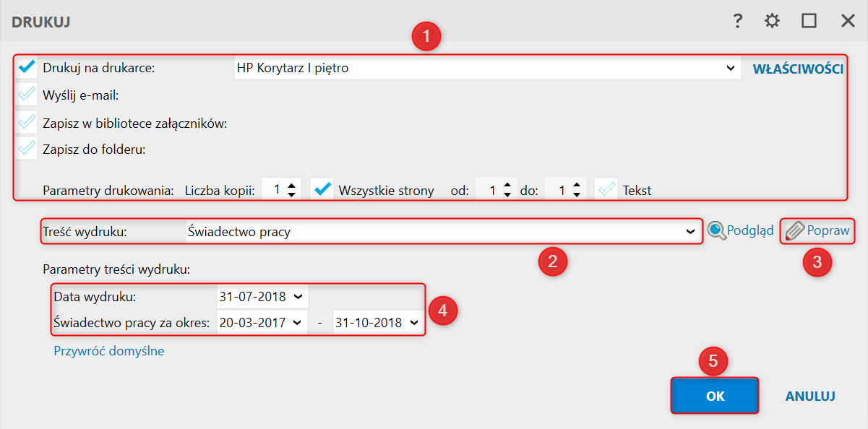Image resolution: width=868 pixels, height=429 pixels.
Task: Decrease the 'od' page number
Action: [506, 195]
